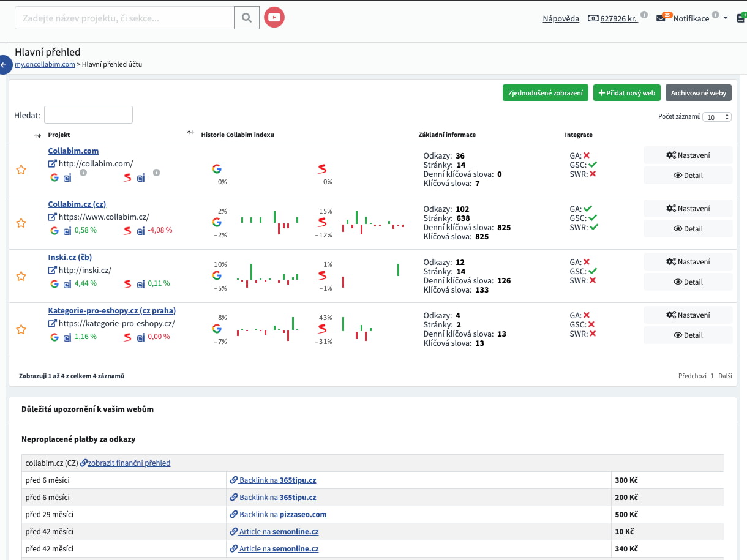This screenshot has height=560, width=747.
Task: Click the Notifikace label
Action: pyautogui.click(x=691, y=18)
